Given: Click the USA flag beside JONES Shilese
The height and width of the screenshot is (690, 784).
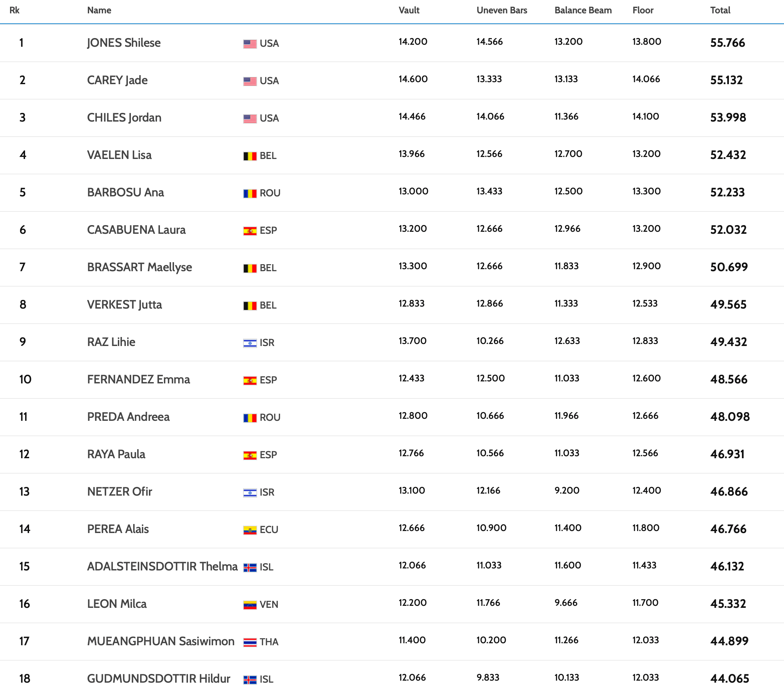Looking at the screenshot, I should tap(250, 44).
